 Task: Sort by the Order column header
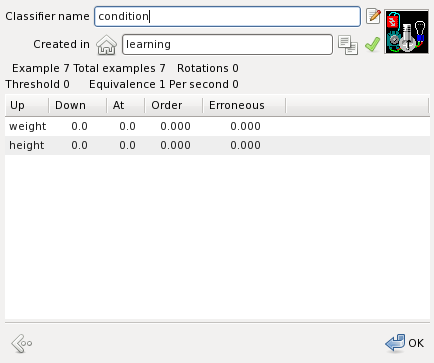pyautogui.click(x=174, y=105)
